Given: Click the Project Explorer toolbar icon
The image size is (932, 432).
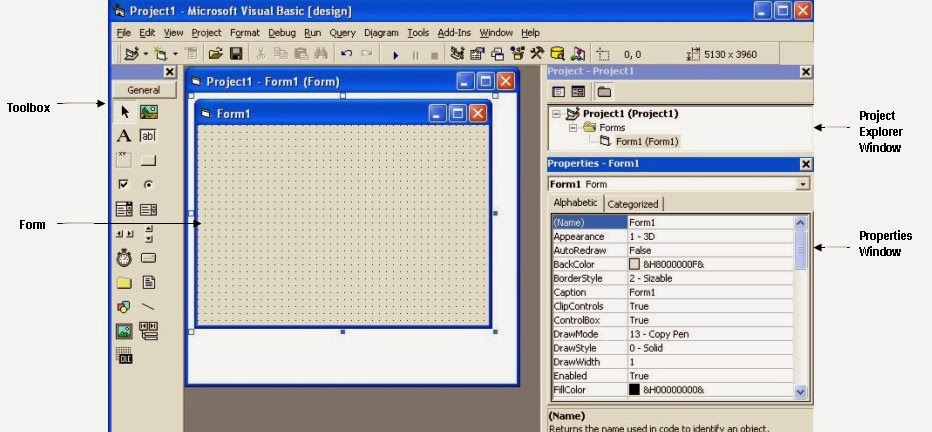Looking at the screenshot, I should [x=456, y=54].
